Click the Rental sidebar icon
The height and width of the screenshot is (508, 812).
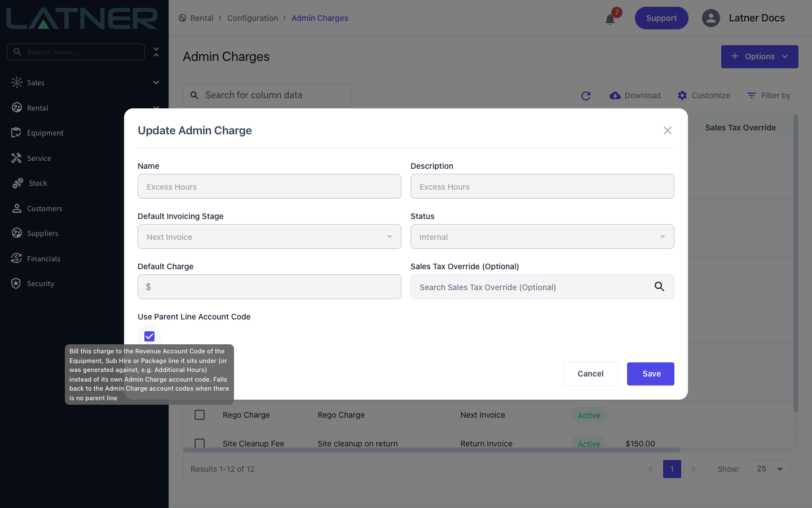(17, 108)
